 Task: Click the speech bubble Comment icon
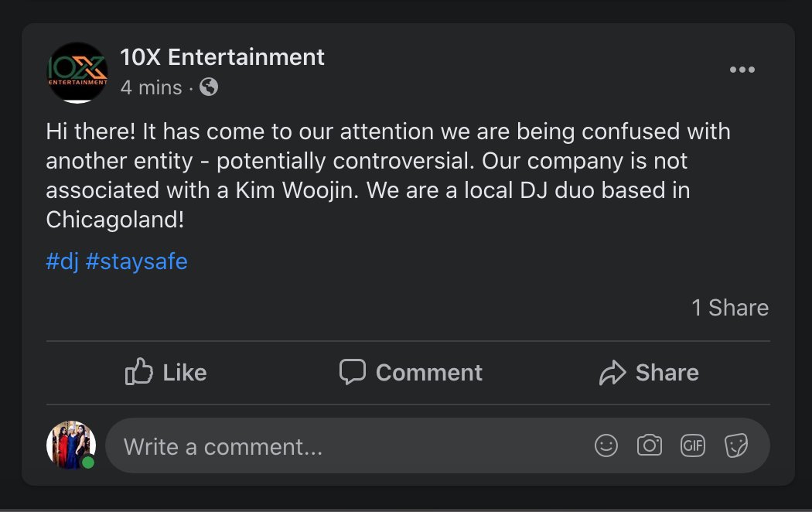click(353, 372)
